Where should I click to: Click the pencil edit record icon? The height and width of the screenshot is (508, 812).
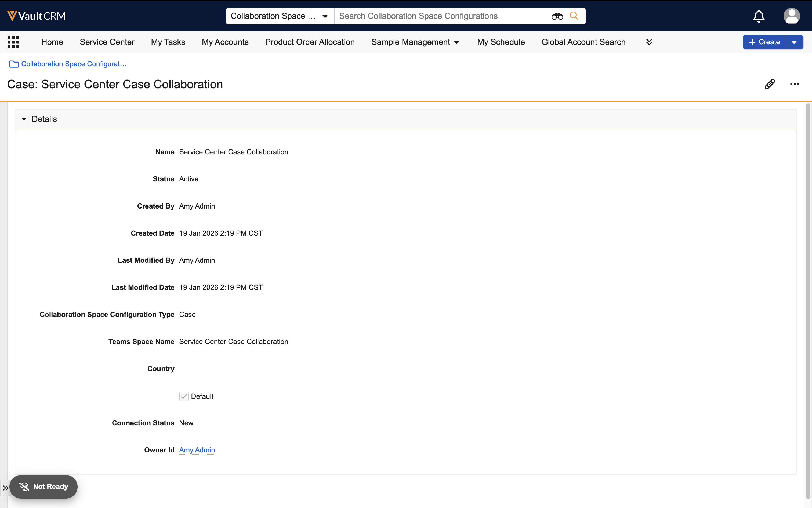tap(770, 84)
